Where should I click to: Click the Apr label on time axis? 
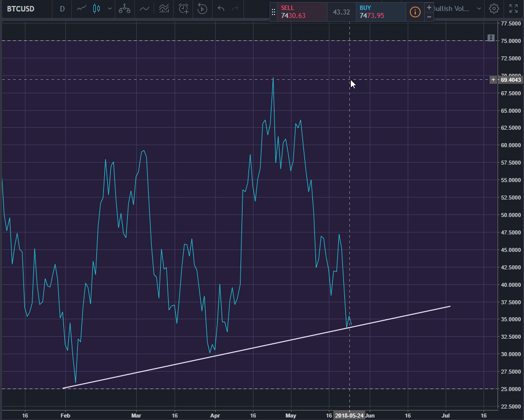pyautogui.click(x=215, y=416)
